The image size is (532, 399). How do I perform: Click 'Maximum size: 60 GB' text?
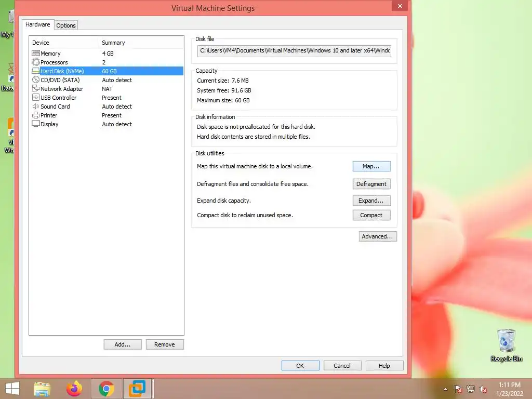[x=223, y=100]
